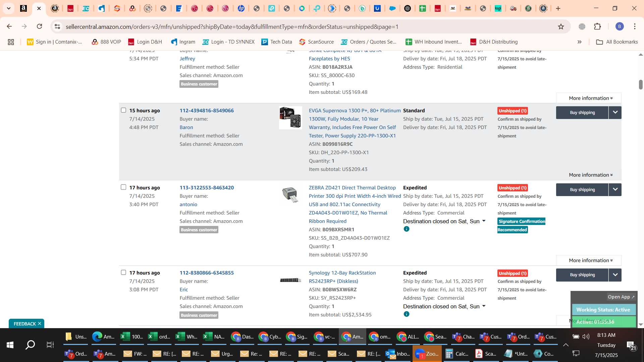Switch to the logi tab

coord(498,8)
